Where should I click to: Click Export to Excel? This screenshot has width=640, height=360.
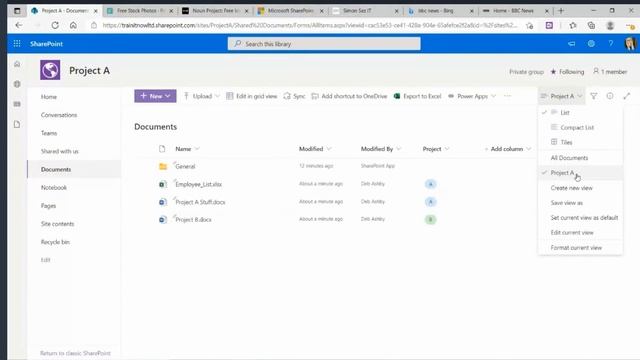(417, 96)
